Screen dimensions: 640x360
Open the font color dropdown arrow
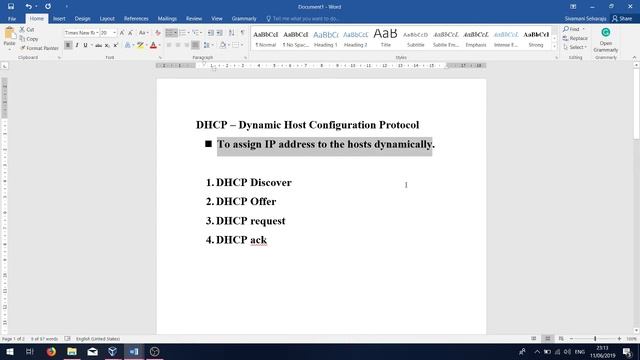click(160, 45)
